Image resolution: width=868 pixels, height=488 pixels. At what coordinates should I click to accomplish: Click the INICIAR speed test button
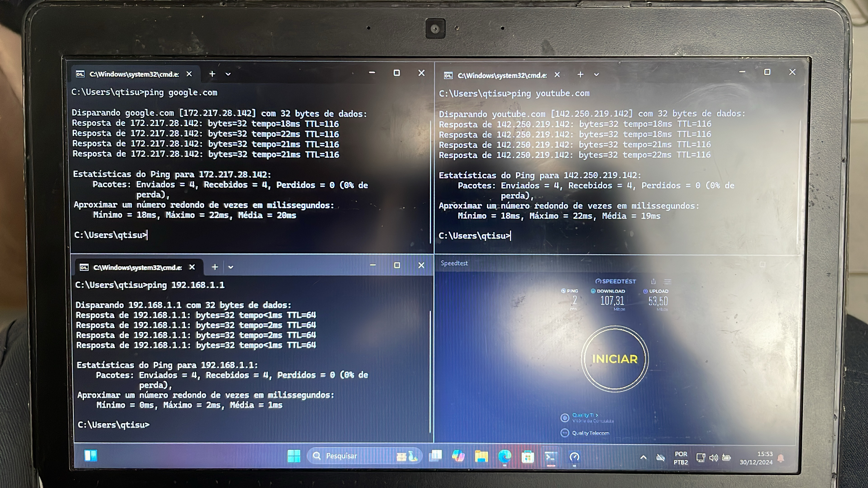click(x=615, y=359)
